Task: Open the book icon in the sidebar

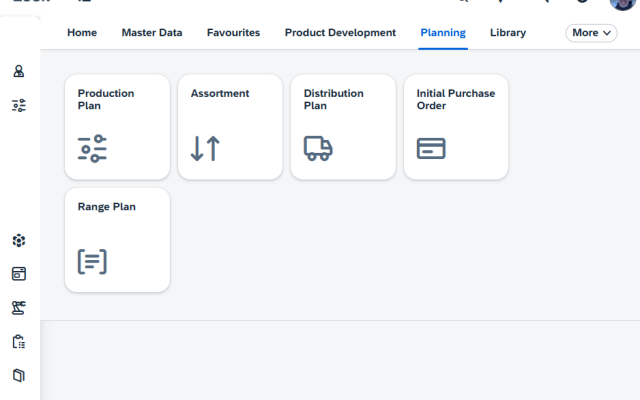Action: pyautogui.click(x=19, y=375)
